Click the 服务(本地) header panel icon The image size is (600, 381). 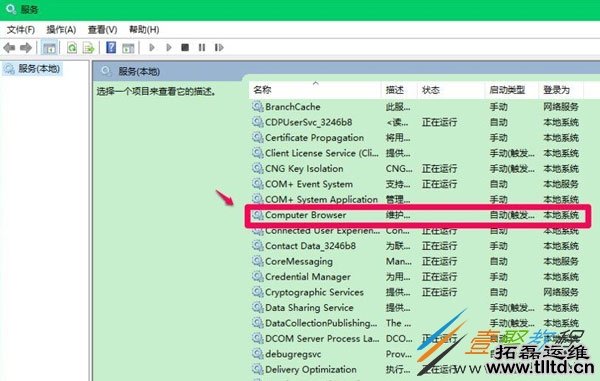pyautogui.click(x=106, y=71)
